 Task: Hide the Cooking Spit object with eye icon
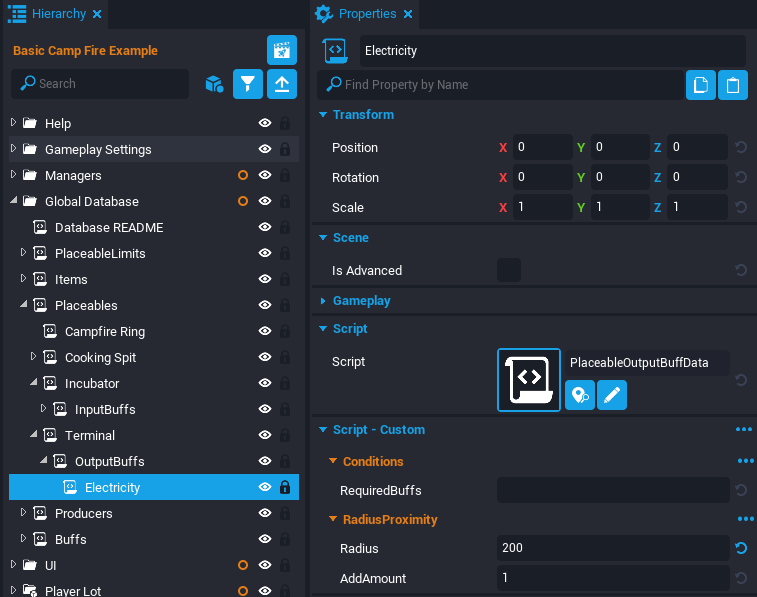pos(265,357)
